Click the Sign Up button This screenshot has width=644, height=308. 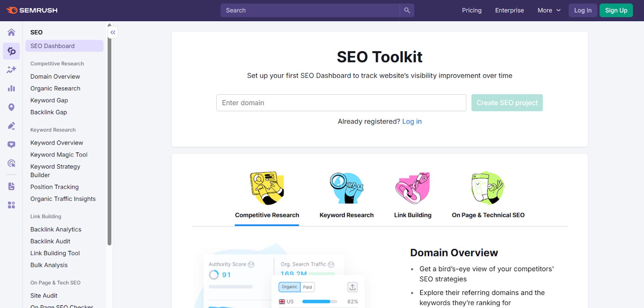(x=616, y=10)
